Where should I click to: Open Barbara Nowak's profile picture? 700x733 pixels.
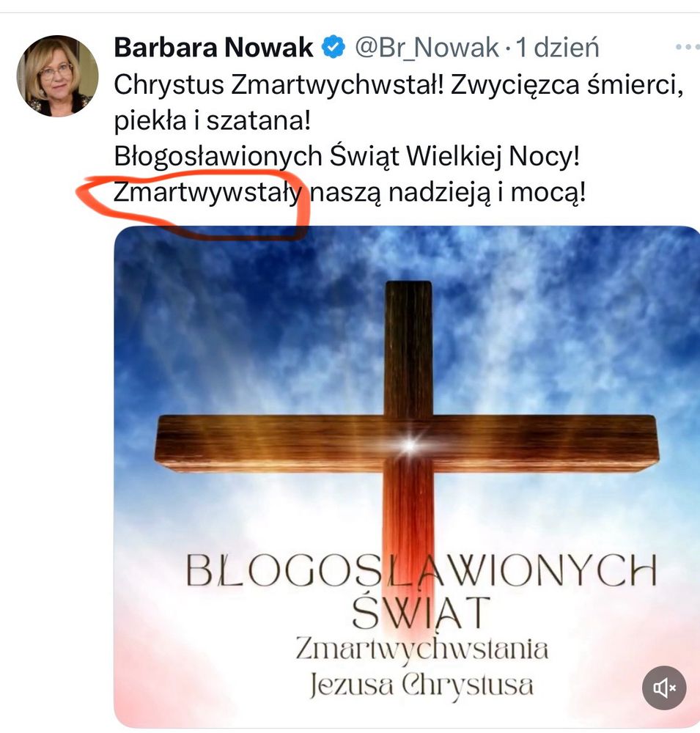click(57, 75)
